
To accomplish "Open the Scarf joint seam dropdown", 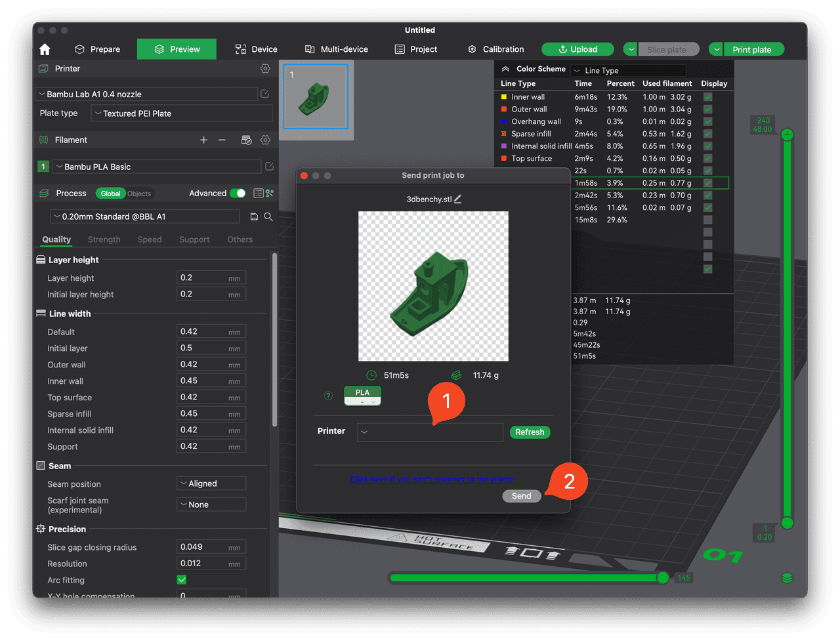I will [211, 505].
